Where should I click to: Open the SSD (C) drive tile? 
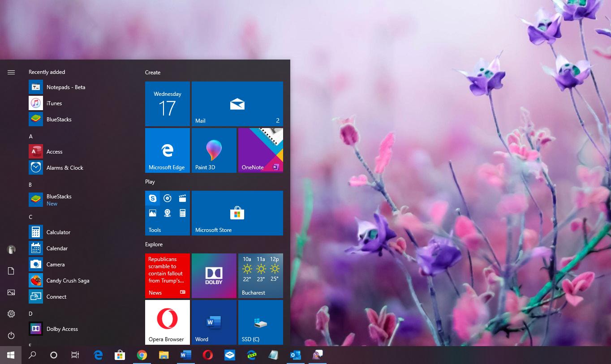tap(261, 322)
